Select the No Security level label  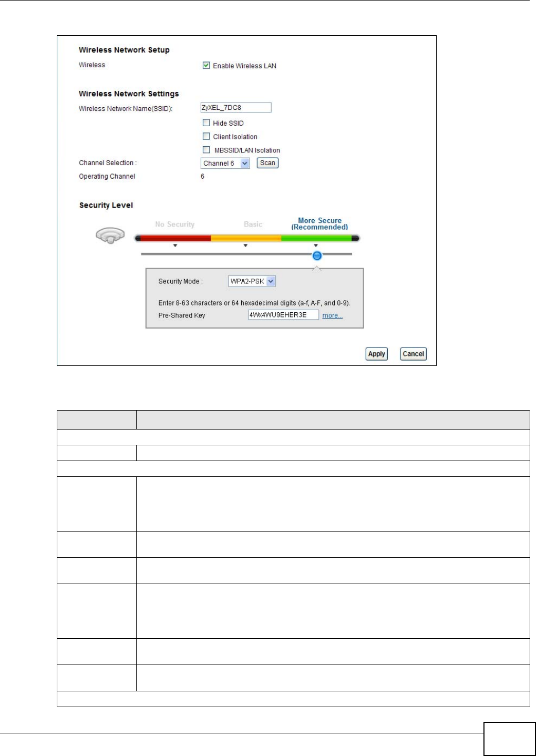coord(174,224)
